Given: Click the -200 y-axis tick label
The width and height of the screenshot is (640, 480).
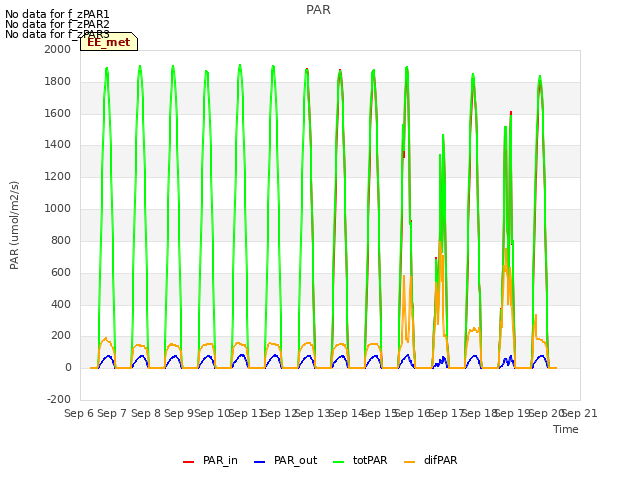Looking at the screenshot, I should point(59,399).
